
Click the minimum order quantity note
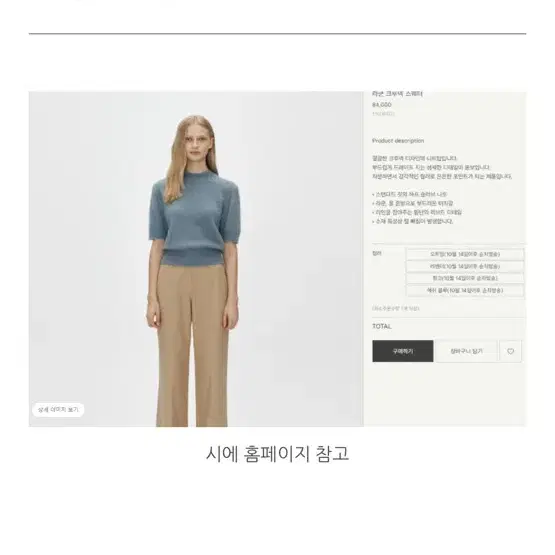coord(395,308)
